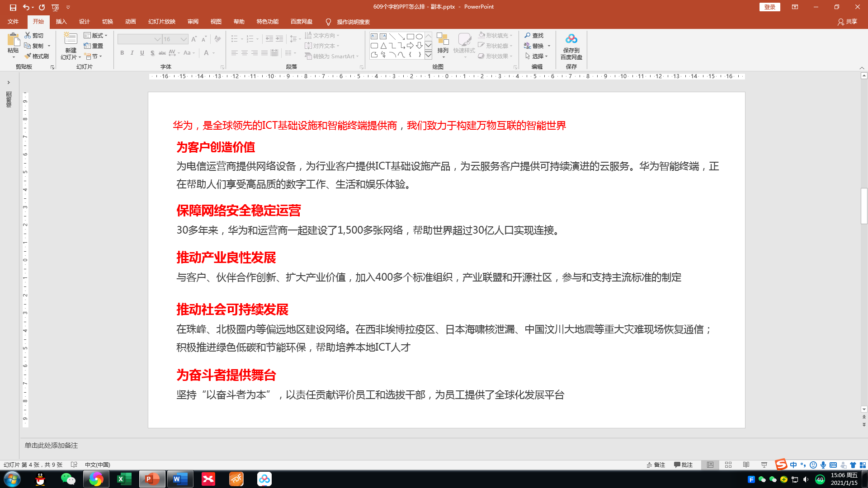
Task: Open the 选择 select dropdown
Action: tap(537, 56)
